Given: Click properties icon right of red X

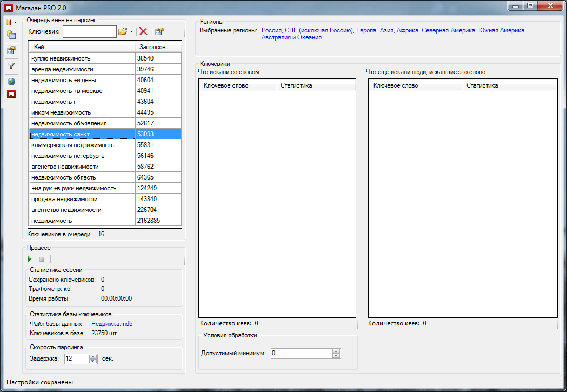Looking at the screenshot, I should point(159,32).
